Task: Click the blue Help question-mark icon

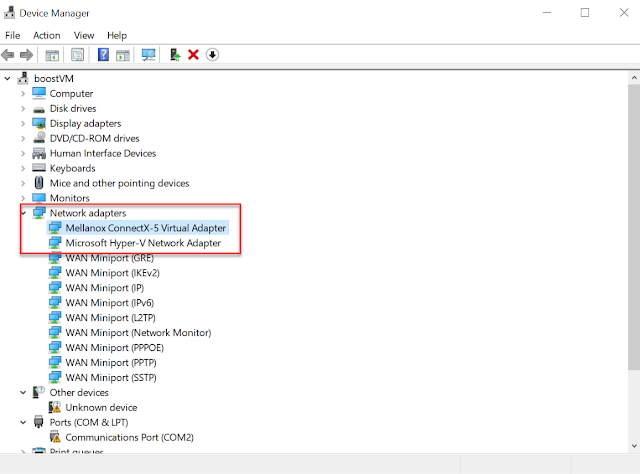Action: click(103, 55)
